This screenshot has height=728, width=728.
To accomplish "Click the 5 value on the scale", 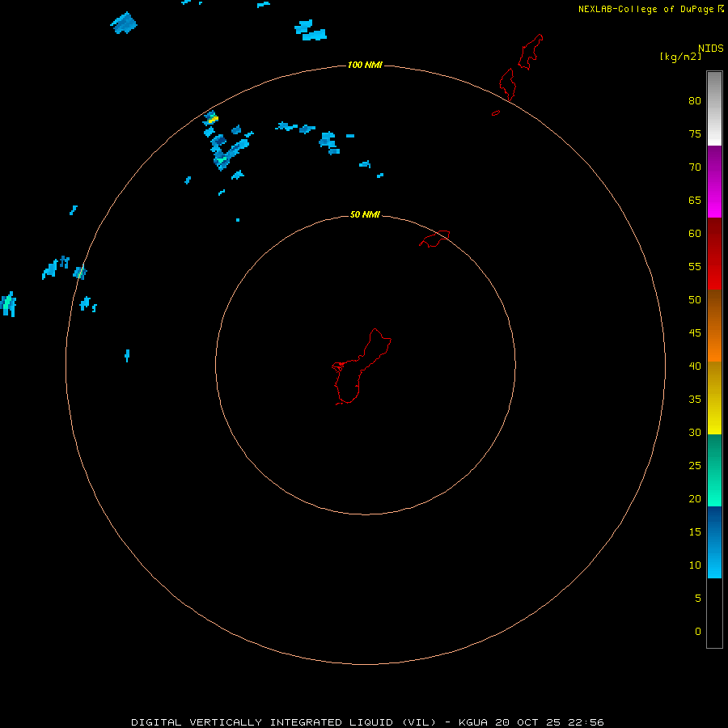I will pos(698,599).
